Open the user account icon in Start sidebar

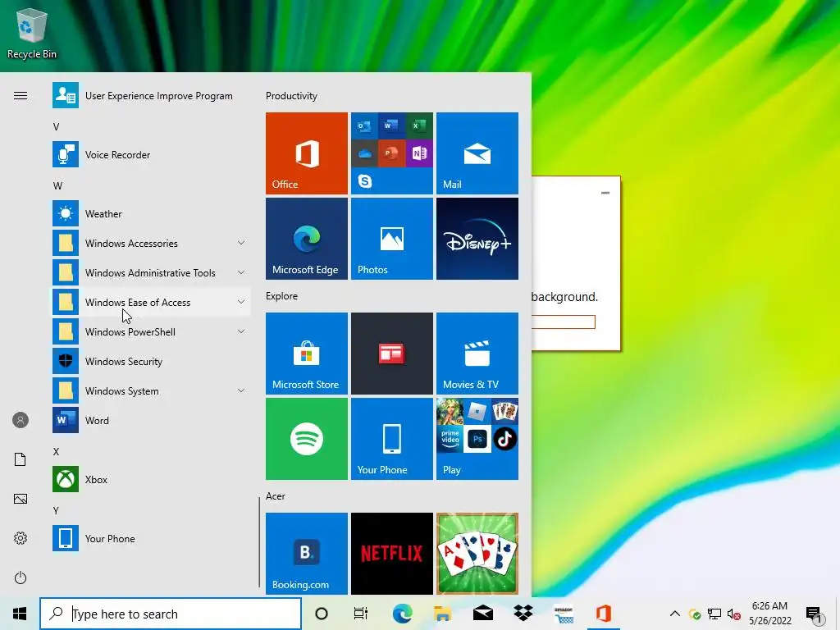pyautogui.click(x=21, y=420)
